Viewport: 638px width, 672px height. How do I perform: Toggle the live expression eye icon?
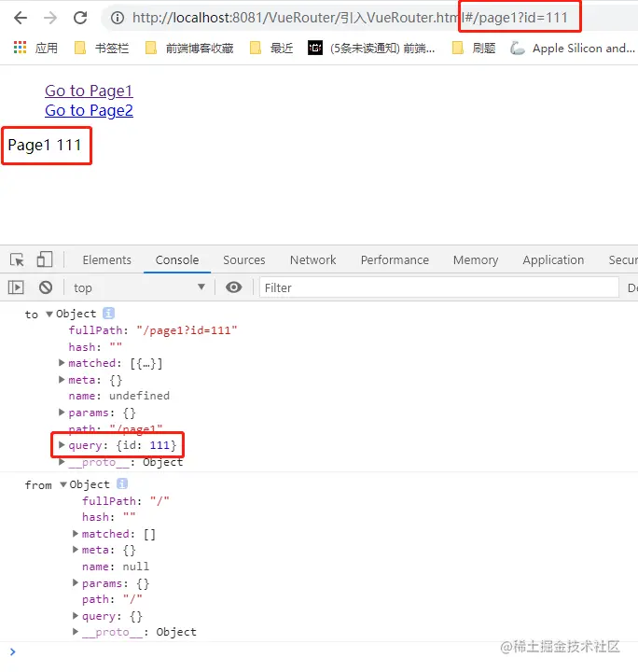pyautogui.click(x=234, y=287)
